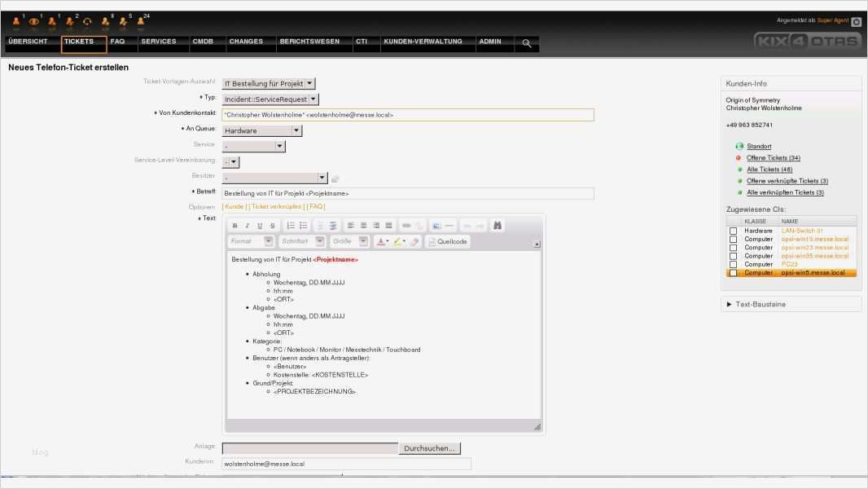Check the opsi-win5.messe.local checkbox

click(733, 273)
